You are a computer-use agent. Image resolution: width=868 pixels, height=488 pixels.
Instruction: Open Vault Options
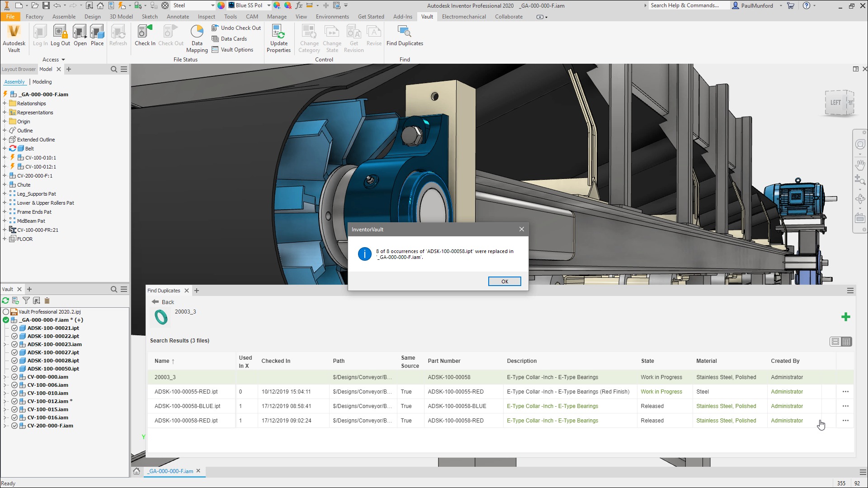[232, 50]
